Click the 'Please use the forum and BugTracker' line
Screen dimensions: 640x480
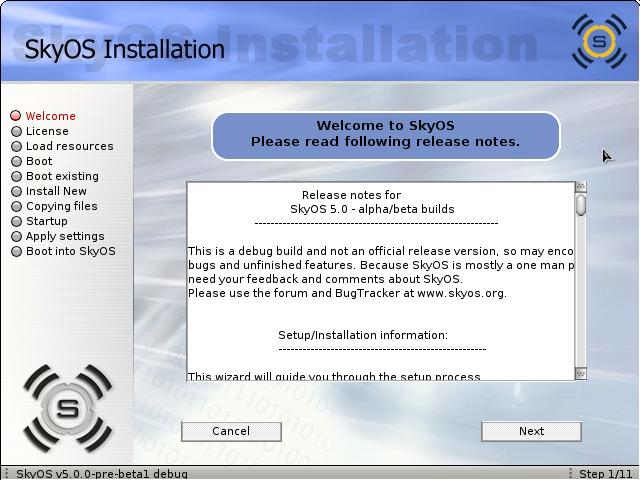(347, 293)
